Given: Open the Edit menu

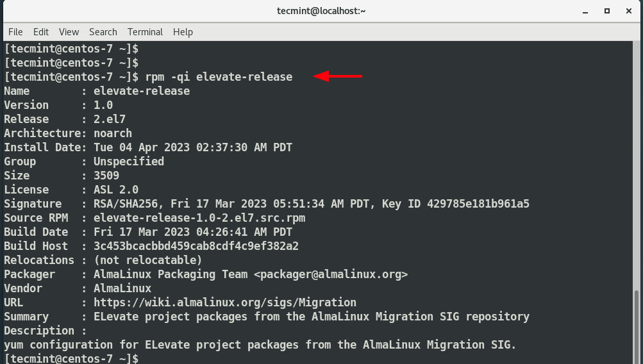Looking at the screenshot, I should click(41, 32).
